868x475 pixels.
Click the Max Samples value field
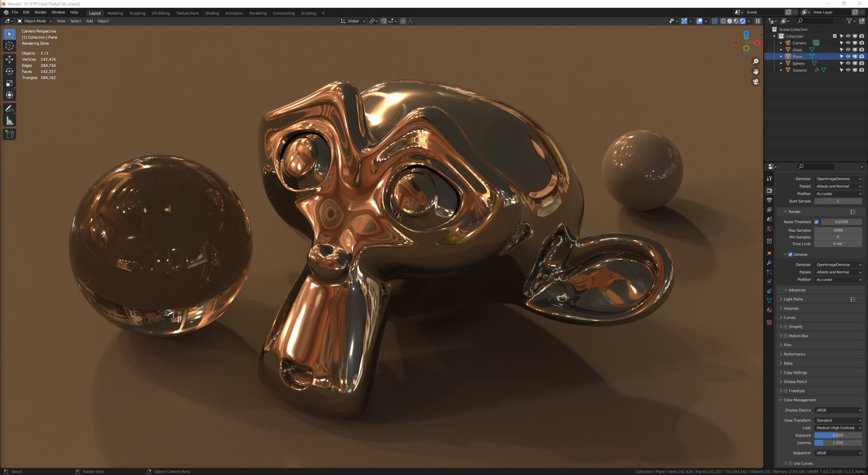pyautogui.click(x=838, y=230)
